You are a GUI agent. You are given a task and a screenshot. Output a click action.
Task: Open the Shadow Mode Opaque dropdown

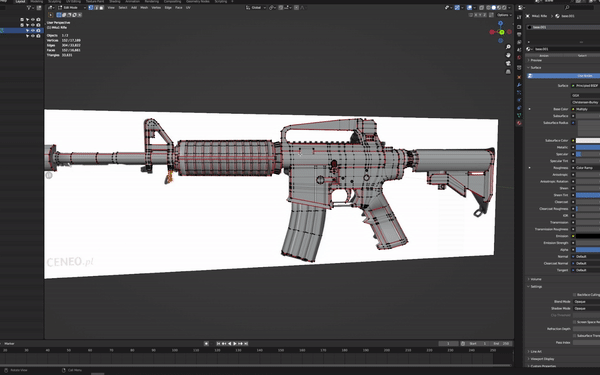pos(586,308)
